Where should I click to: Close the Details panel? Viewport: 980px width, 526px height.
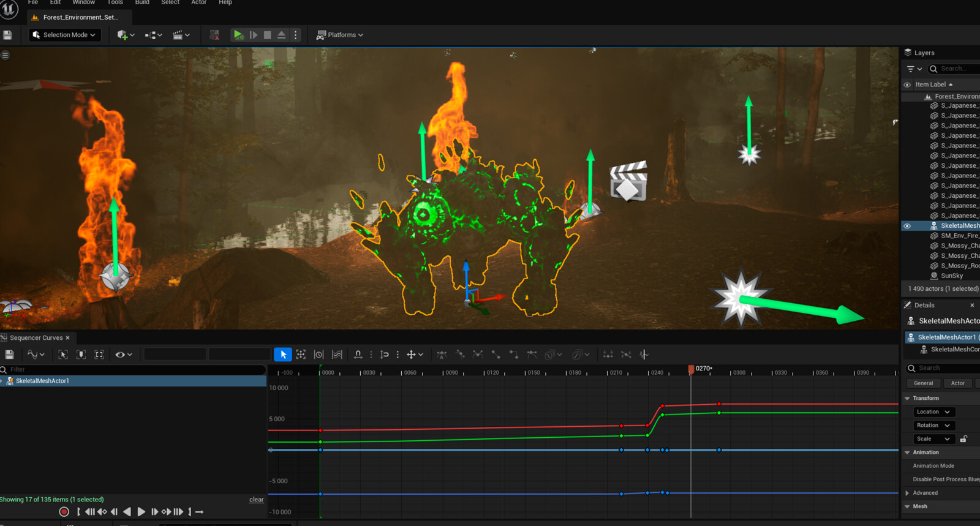[972, 305]
